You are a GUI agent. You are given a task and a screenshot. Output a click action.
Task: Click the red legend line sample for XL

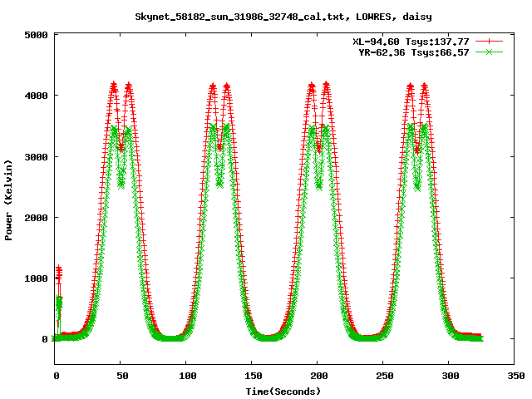coord(489,42)
